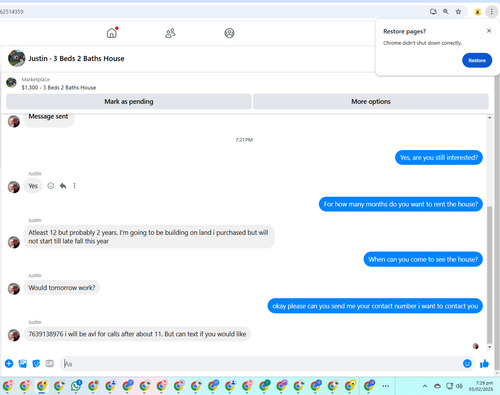Open WhatsApp from the taskbar
The width and height of the screenshot is (500, 395).
[76, 386]
